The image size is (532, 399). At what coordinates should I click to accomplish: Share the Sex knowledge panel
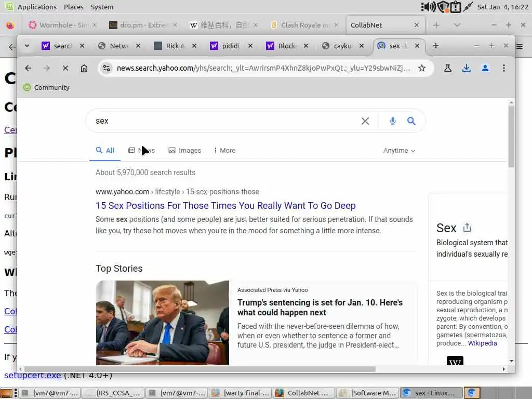coord(467,228)
